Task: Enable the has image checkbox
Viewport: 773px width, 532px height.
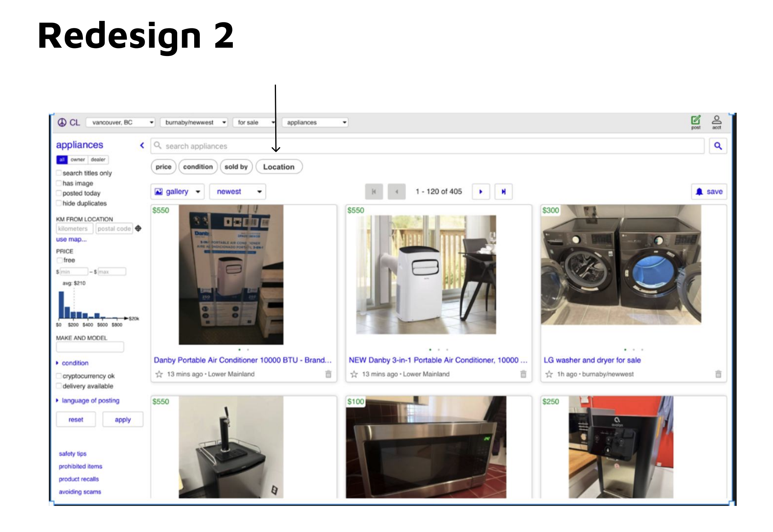Action: [59, 183]
